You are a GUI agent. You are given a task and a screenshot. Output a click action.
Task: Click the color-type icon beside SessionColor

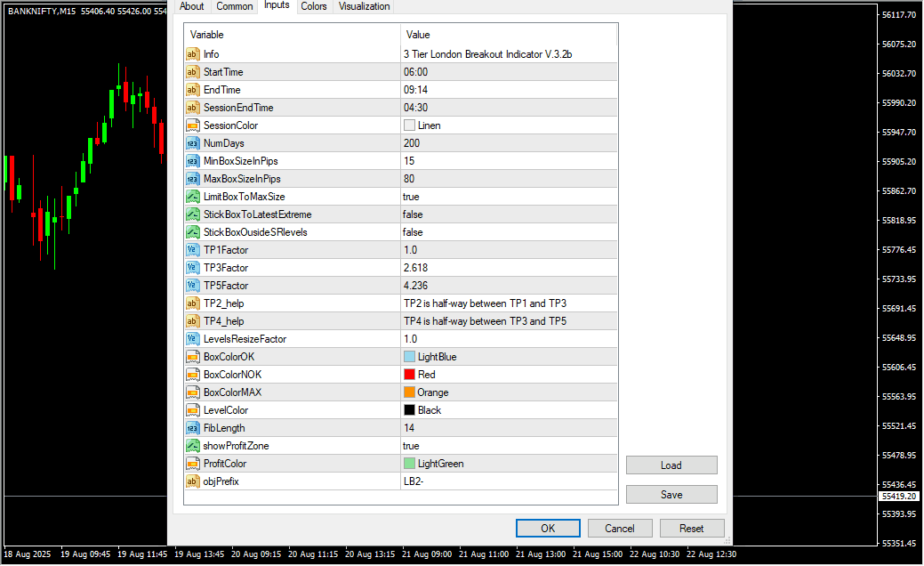[x=192, y=125]
